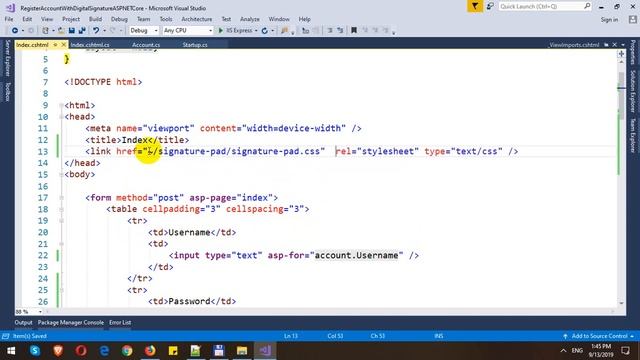Image resolution: width=640 pixels, height=360 pixels.
Task: Open the Team Explorer side panel
Action: click(x=633, y=136)
